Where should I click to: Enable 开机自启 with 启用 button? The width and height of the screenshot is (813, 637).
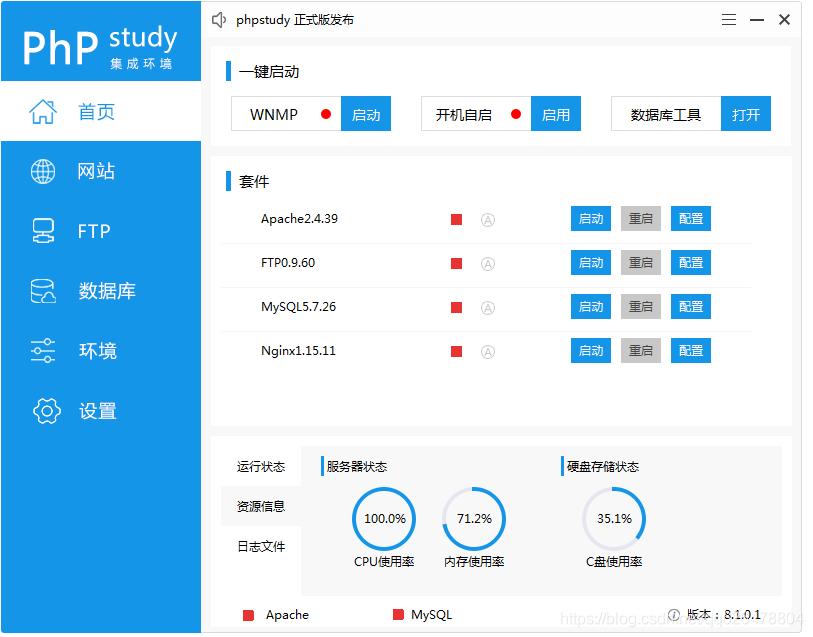[556, 114]
